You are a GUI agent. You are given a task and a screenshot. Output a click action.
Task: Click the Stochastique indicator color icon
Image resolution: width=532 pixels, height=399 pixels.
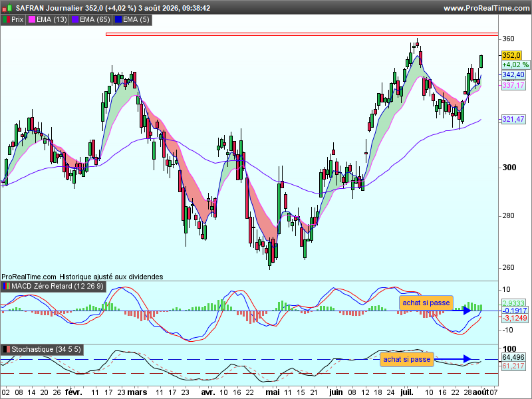coord(7,350)
